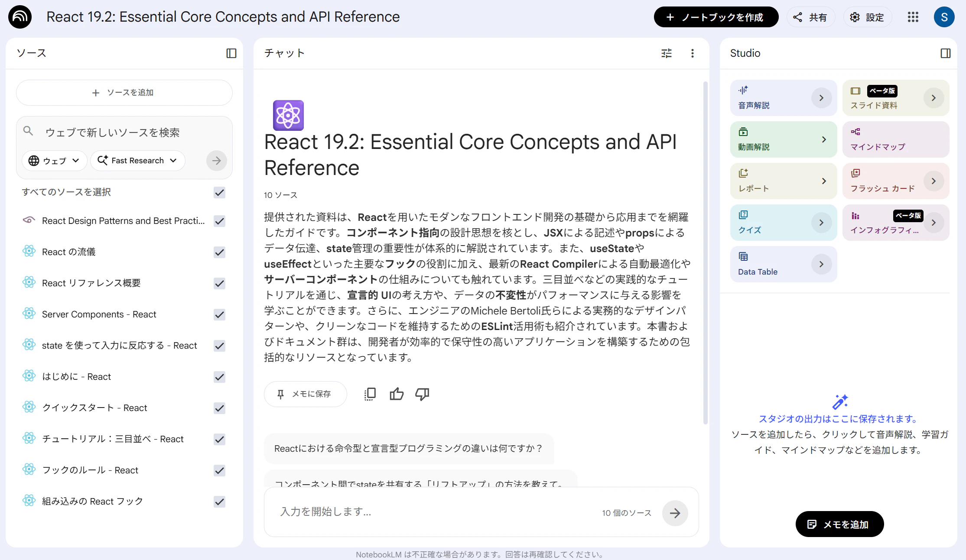Screen dimensions: 966x560
Task: Uncheck the Server Components - React checkbox
Action: [220, 314]
